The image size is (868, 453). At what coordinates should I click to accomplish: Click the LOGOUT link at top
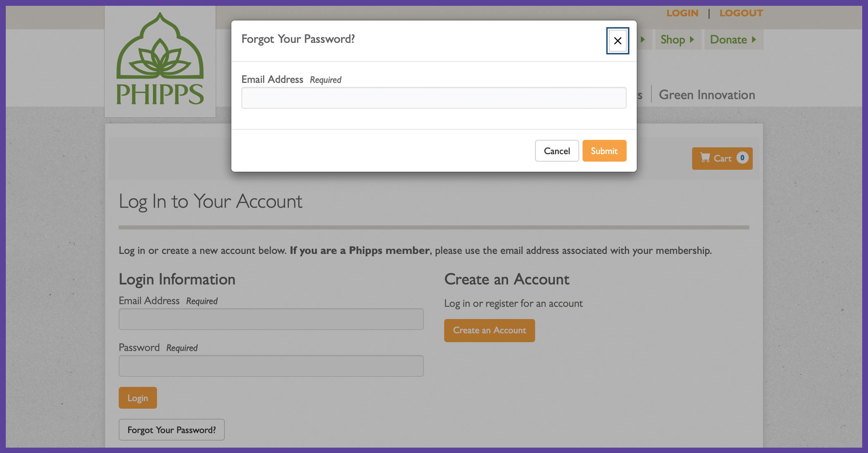[x=741, y=13]
